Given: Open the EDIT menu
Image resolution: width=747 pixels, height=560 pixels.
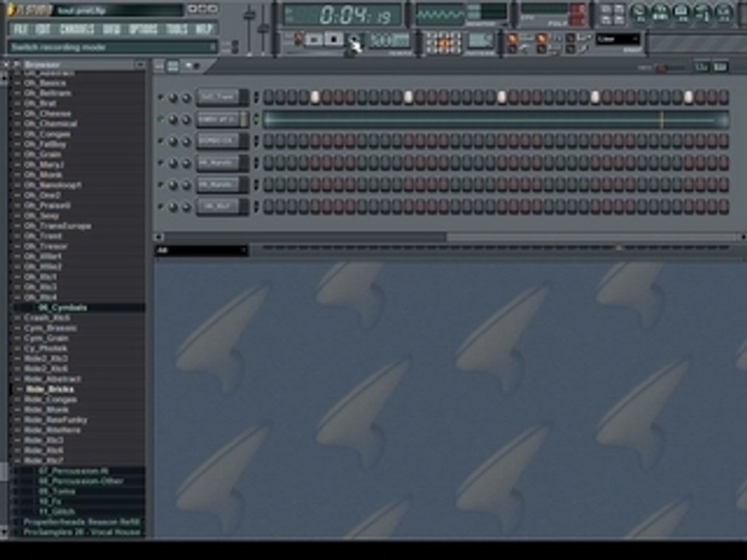Looking at the screenshot, I should [x=43, y=30].
